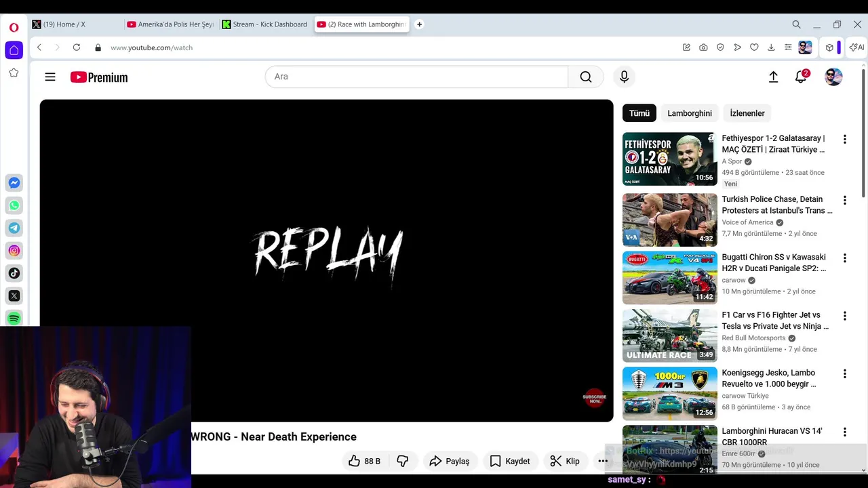Open Bugatti Chiron SS v Kawasaki thumbnail
The height and width of the screenshot is (488, 868).
tap(670, 278)
